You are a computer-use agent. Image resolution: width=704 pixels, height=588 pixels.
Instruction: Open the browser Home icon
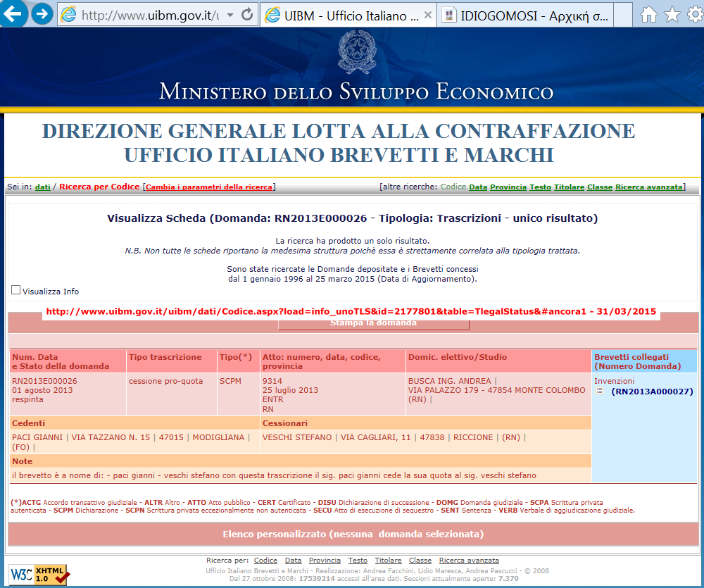pyautogui.click(x=649, y=15)
